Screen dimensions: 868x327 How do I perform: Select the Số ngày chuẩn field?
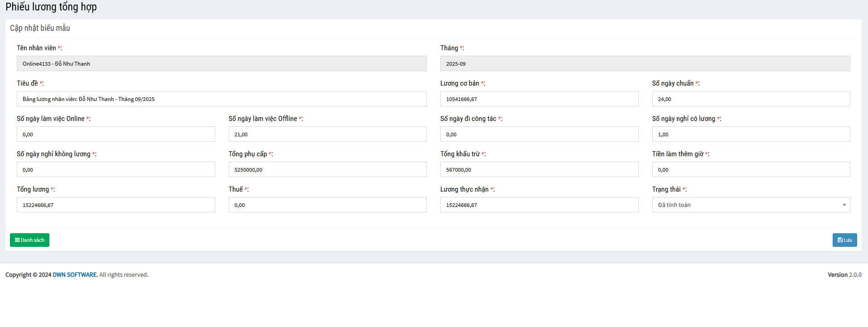pyautogui.click(x=751, y=99)
